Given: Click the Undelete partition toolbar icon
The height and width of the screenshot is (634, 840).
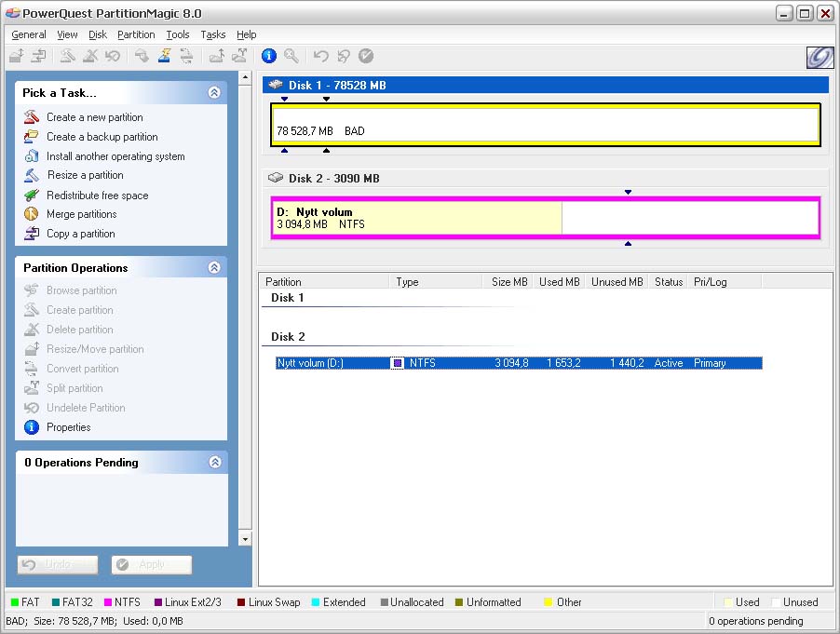Looking at the screenshot, I should tap(113, 55).
